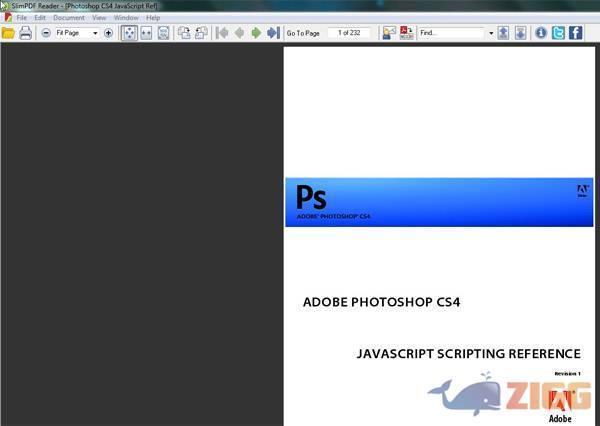
Task: Click the Revision 1 text
Action: click(x=567, y=374)
